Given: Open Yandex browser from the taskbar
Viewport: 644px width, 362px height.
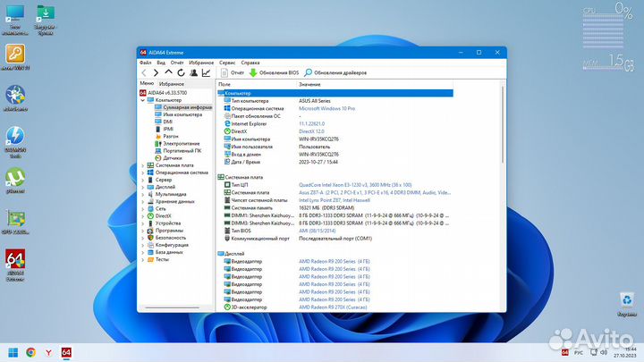Looking at the screenshot, I should 48,352.
